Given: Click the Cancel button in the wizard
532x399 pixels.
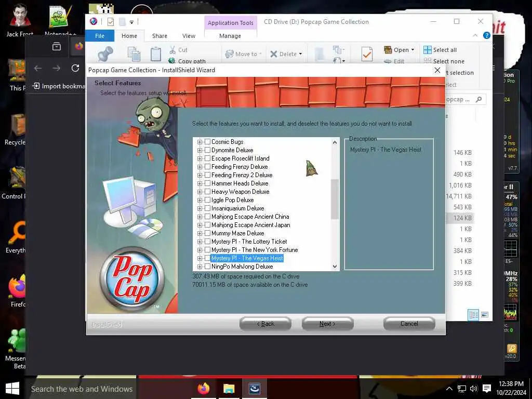Looking at the screenshot, I should pos(409,324).
